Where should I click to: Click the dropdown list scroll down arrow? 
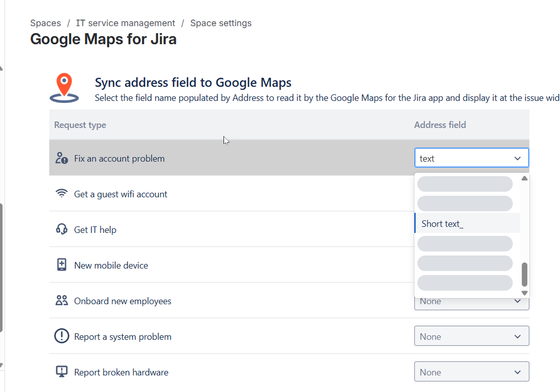tap(524, 293)
